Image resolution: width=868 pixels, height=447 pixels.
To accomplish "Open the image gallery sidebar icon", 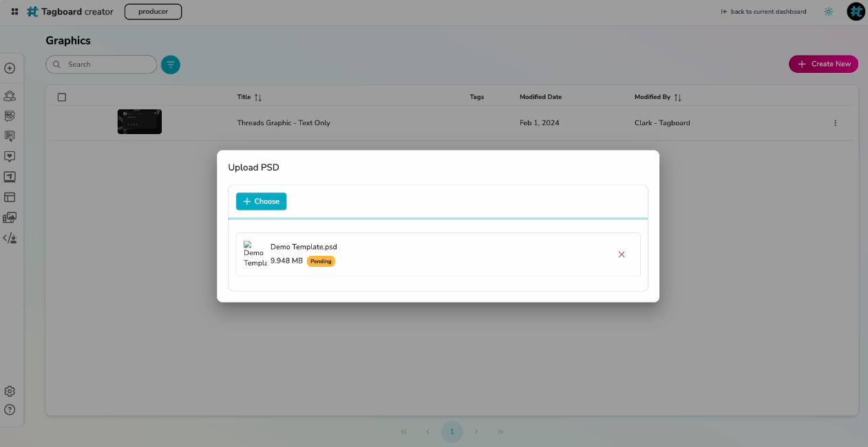I will pyautogui.click(x=10, y=217).
